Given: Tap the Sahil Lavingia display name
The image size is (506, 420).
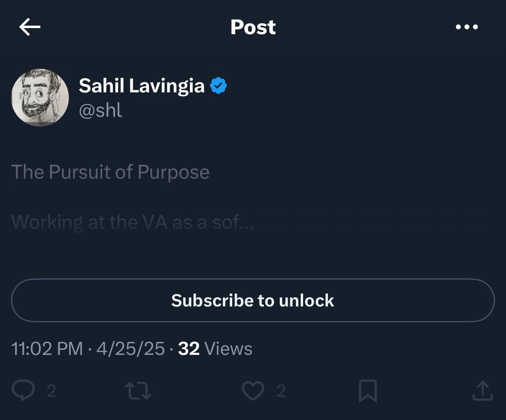Looking at the screenshot, I should pos(141,85).
